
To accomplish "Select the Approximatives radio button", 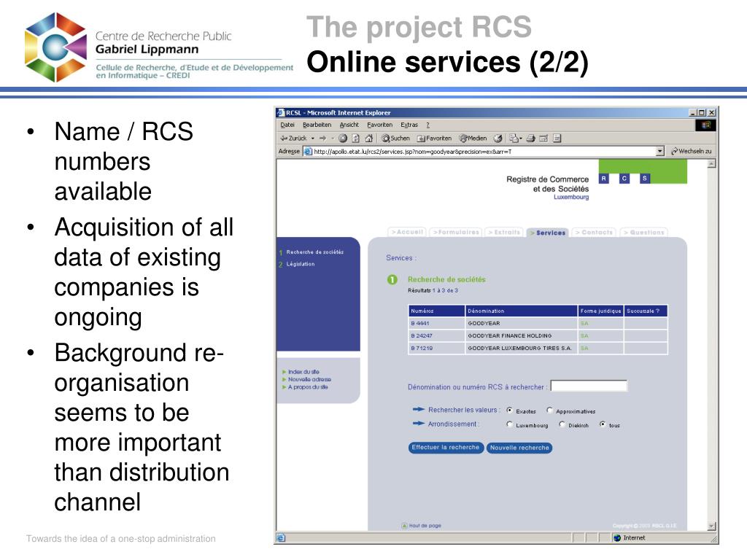I will click(550, 410).
